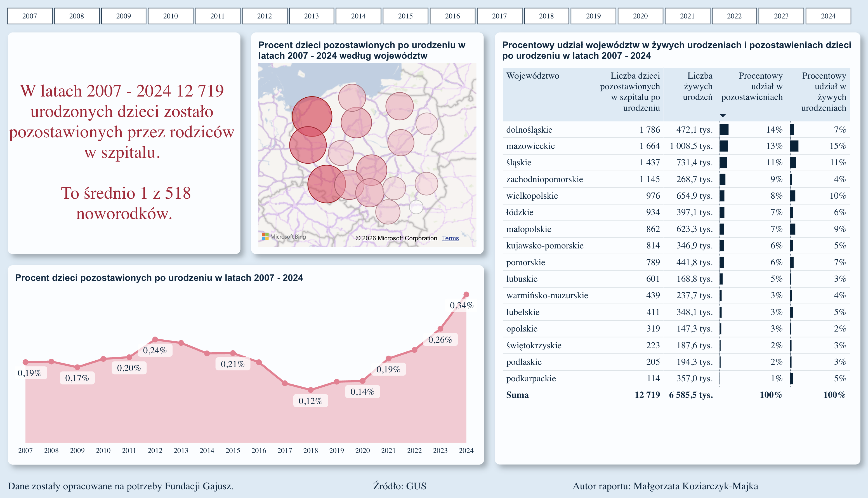This screenshot has height=498, width=868.
Task: Sort by Liczba żywych urodzeń header
Action: pos(698,86)
